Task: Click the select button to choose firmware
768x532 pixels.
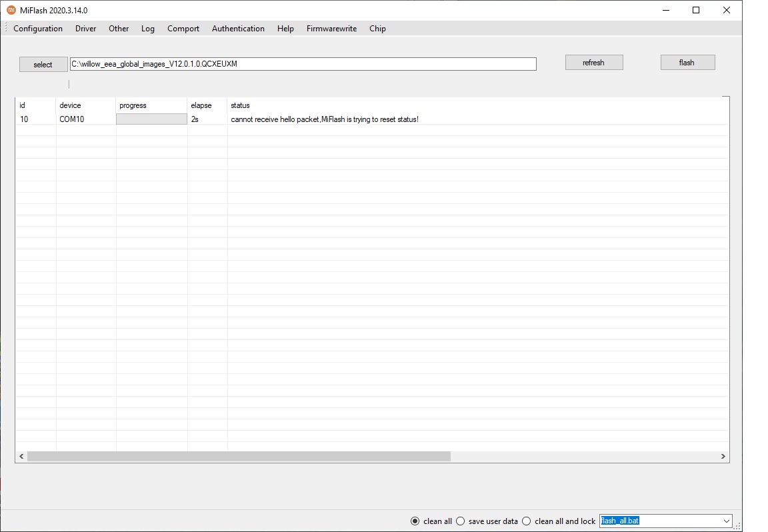Action: click(x=43, y=64)
